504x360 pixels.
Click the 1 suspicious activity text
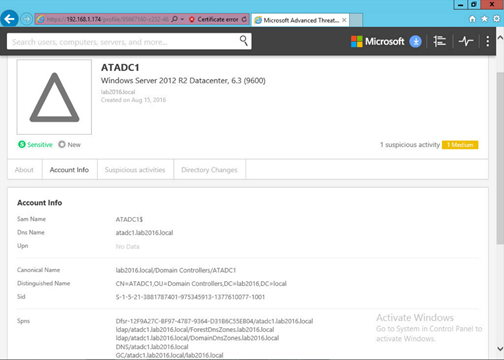[x=410, y=145]
